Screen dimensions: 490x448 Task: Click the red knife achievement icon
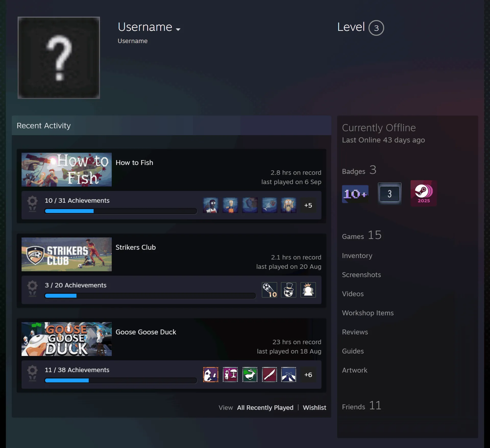(269, 375)
